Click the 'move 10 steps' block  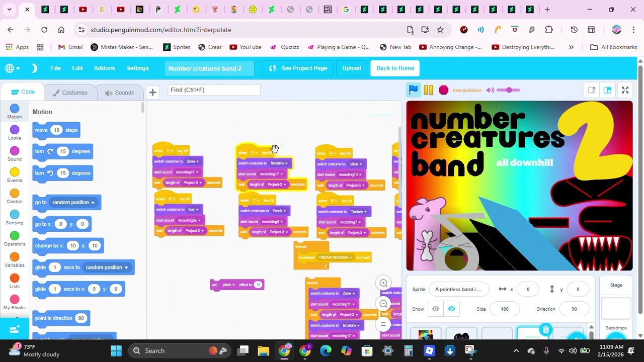(x=56, y=130)
